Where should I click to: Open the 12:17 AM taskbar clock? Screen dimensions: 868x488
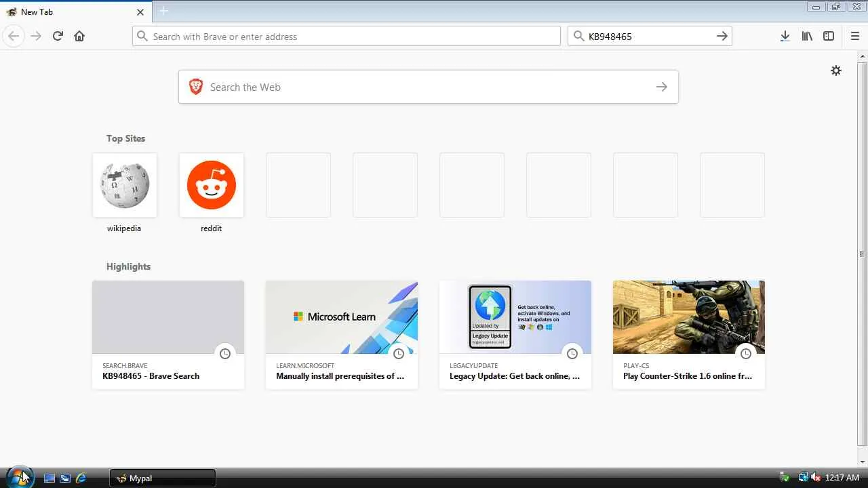point(842,478)
